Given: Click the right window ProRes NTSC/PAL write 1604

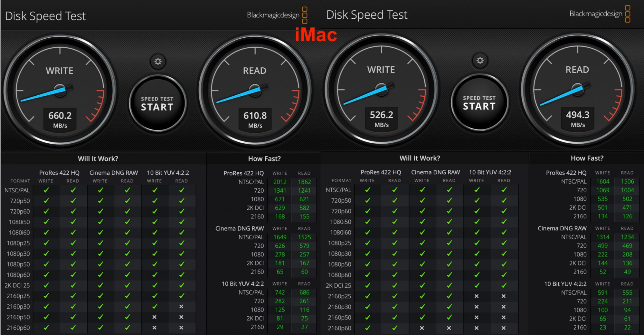Looking at the screenshot, I should click(x=603, y=182).
